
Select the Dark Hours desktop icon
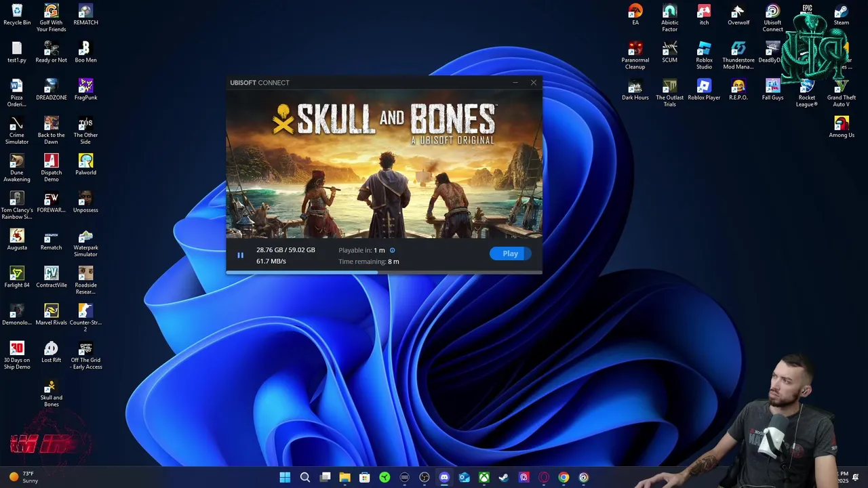[x=635, y=89]
